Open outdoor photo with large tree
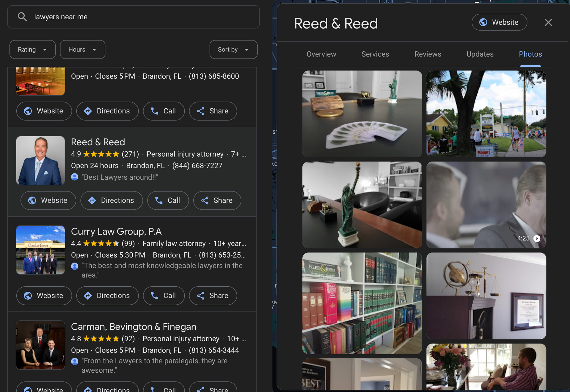This screenshot has width=570, height=392. pyautogui.click(x=486, y=114)
